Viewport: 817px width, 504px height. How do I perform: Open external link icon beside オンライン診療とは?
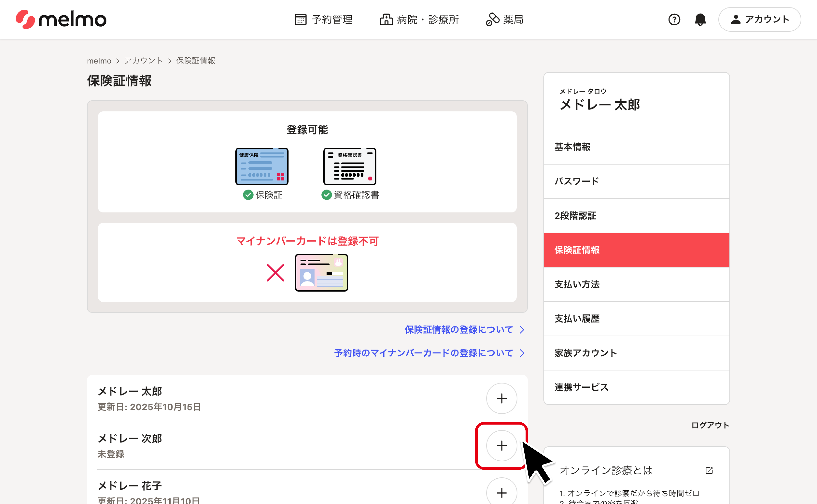click(x=709, y=470)
